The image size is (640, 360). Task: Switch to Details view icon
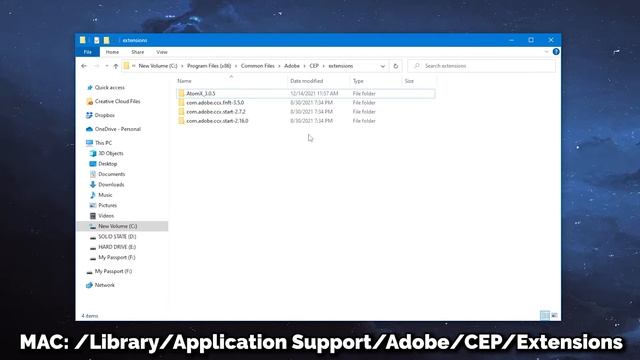544,315
